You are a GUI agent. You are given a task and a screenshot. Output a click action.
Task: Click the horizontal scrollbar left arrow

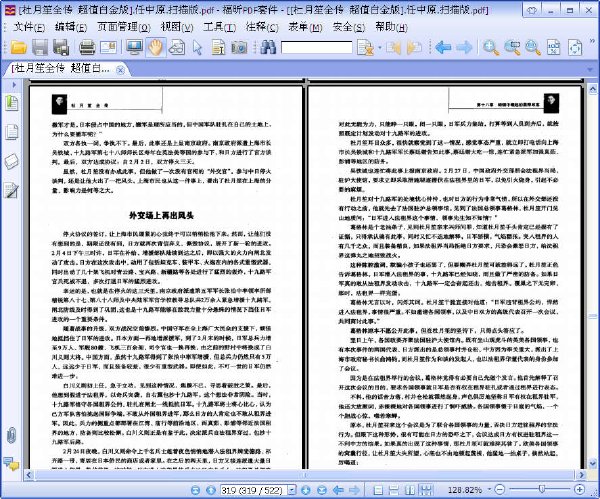(x=29, y=475)
